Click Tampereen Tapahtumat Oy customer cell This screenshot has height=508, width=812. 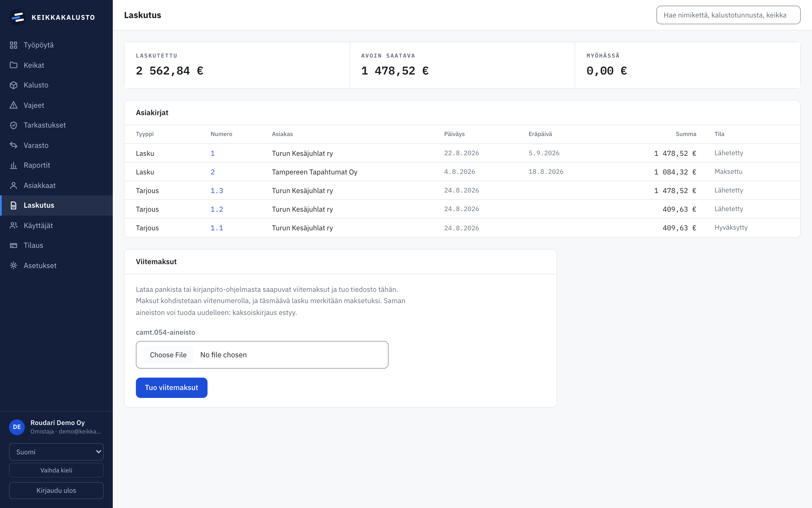[x=314, y=172]
